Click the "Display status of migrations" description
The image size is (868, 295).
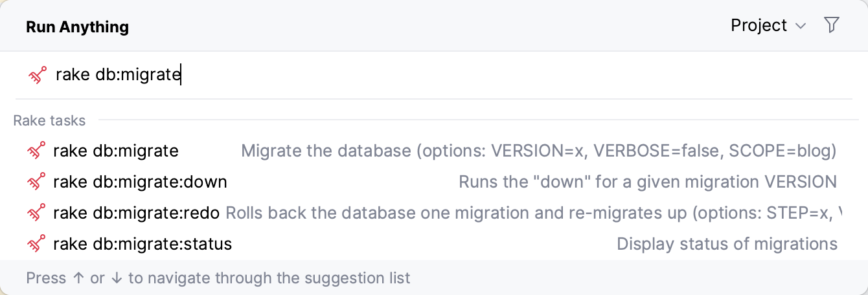pyautogui.click(x=727, y=244)
